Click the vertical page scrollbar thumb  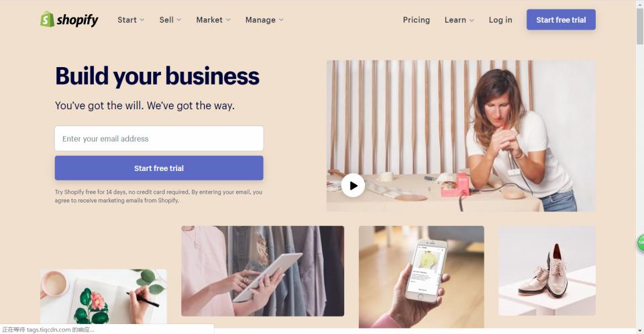[640, 25]
